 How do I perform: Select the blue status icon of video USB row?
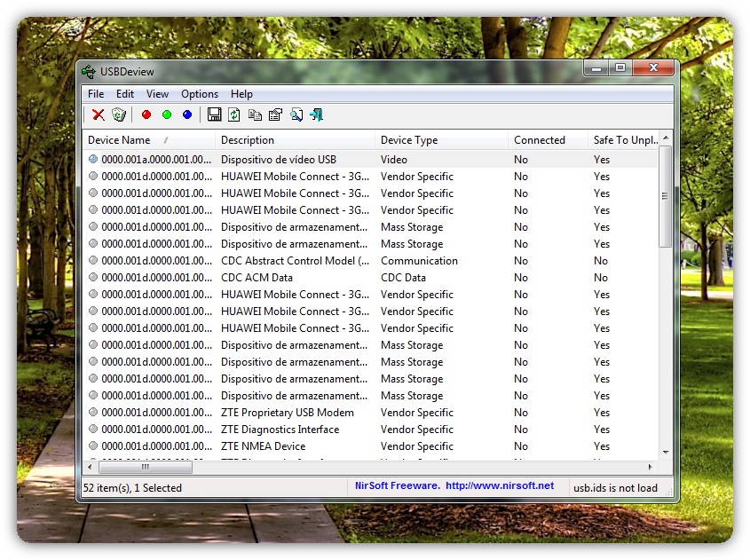[x=93, y=159]
